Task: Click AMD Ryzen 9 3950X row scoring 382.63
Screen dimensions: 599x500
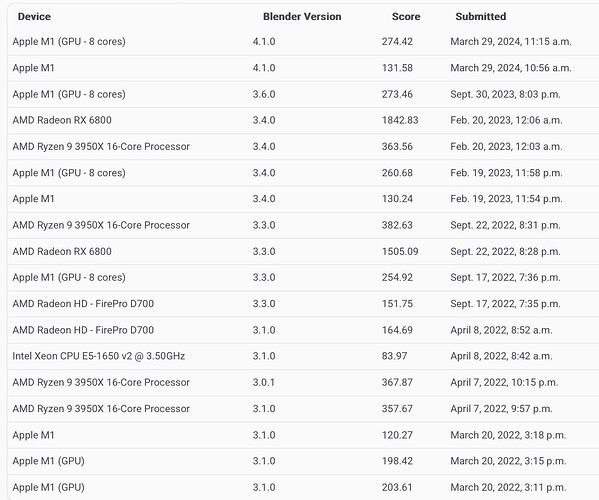Action: [x=303, y=225]
